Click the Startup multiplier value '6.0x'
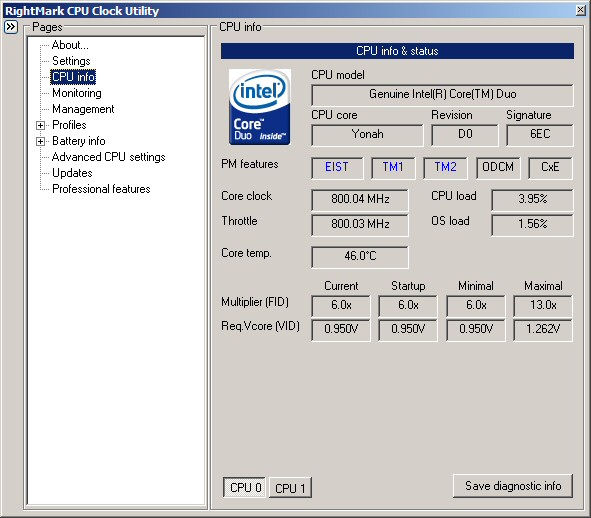 408,306
